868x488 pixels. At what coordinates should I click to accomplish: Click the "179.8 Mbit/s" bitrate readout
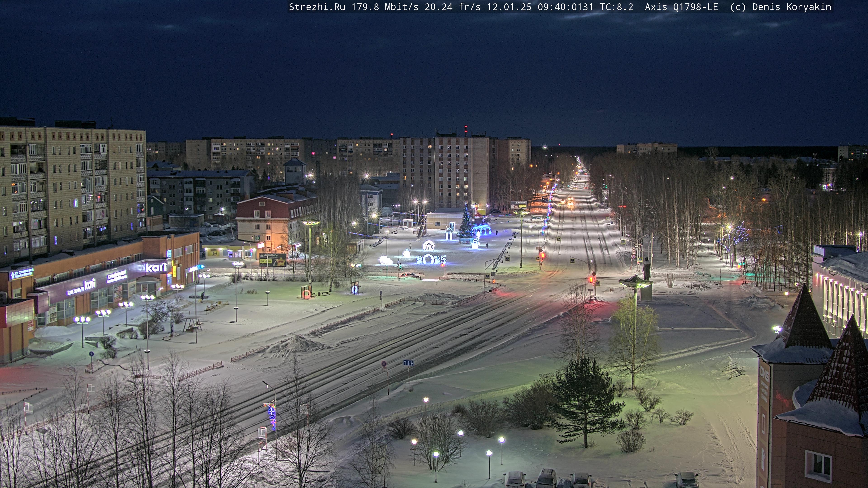point(385,7)
